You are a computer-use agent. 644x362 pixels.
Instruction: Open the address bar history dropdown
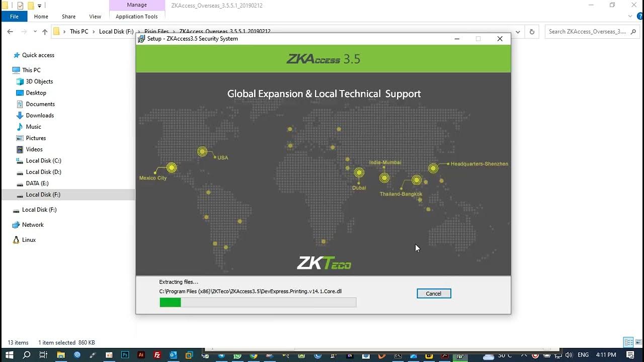(519, 32)
